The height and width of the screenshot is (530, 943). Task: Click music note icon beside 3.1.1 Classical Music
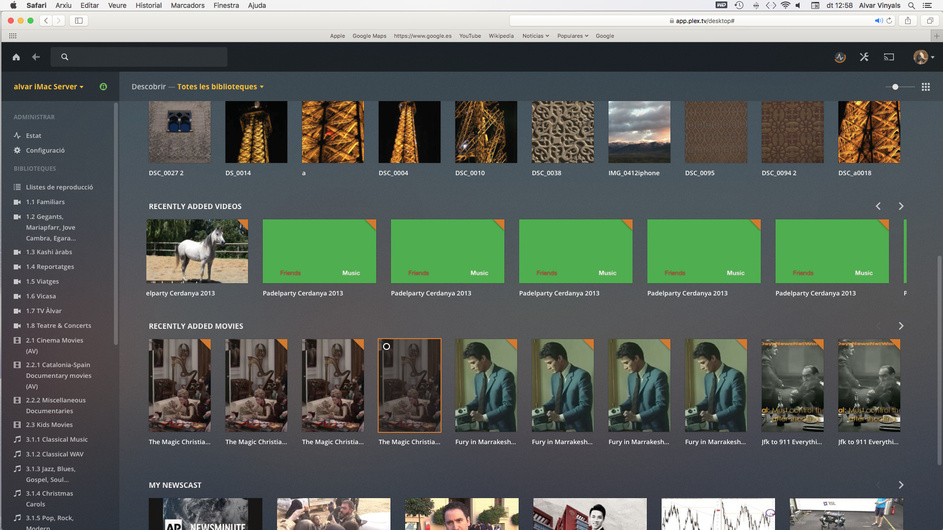point(17,439)
